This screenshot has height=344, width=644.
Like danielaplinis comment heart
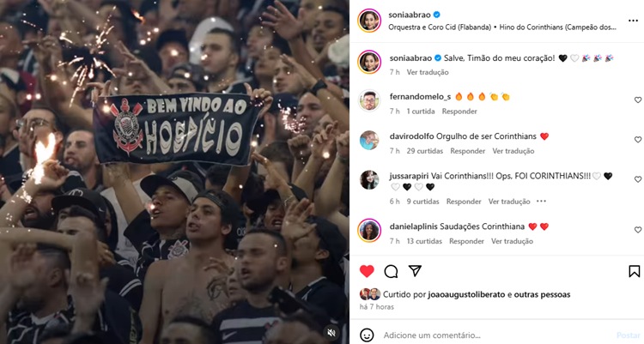tap(637, 230)
